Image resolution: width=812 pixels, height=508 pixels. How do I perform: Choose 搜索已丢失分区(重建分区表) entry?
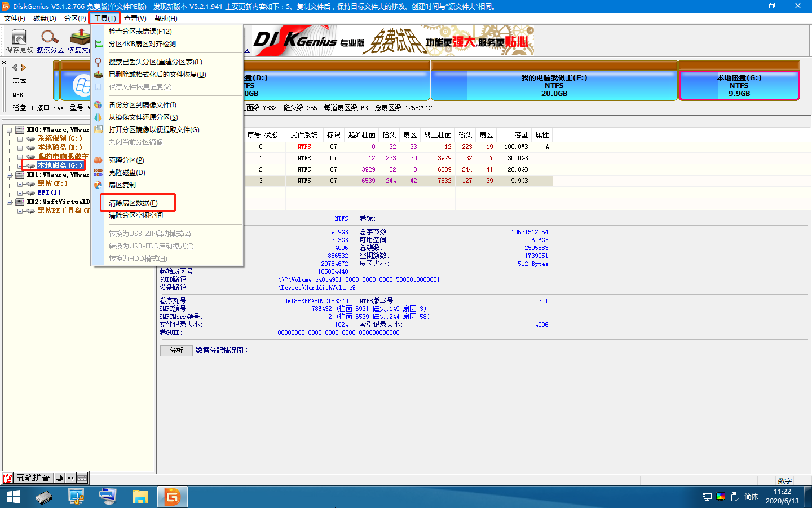click(x=167, y=62)
